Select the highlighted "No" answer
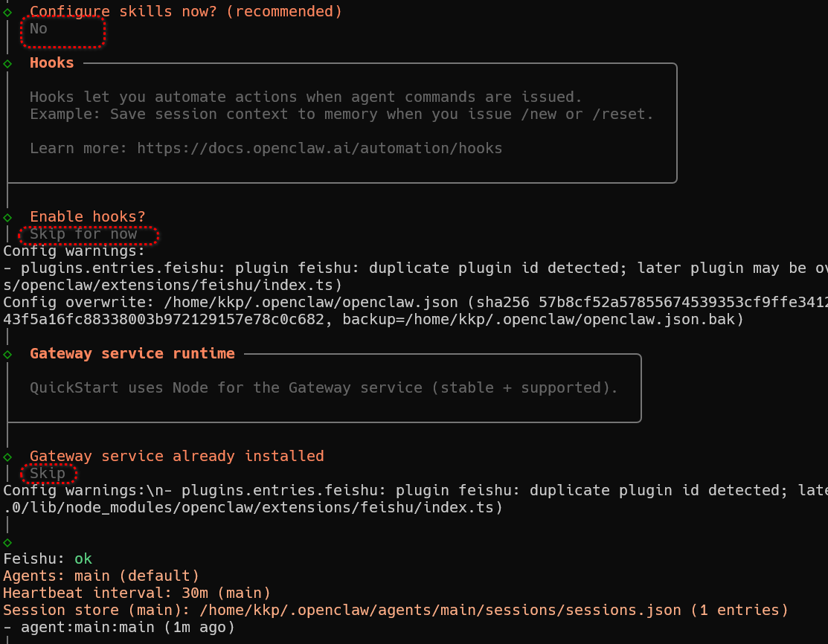 (x=39, y=29)
